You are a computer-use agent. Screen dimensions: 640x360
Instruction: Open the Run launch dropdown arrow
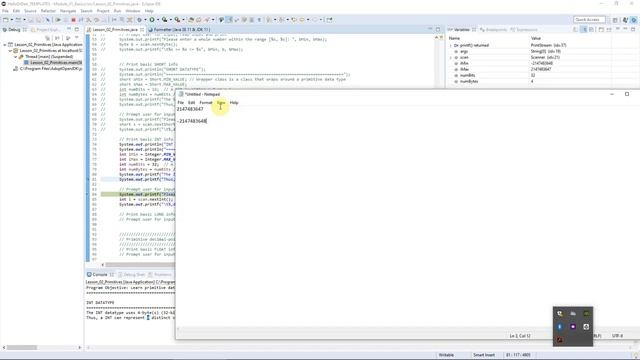158,20
